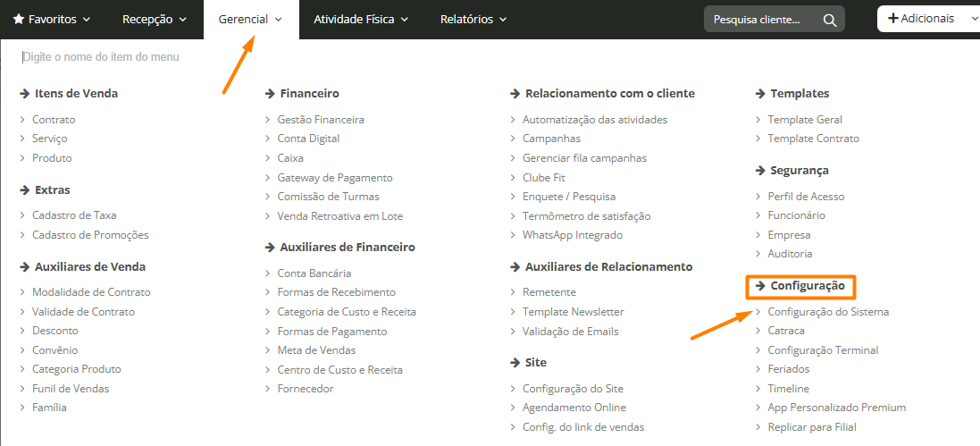The height and width of the screenshot is (446, 980).
Task: Click the star icon beside Favoritos
Action: coord(18,20)
